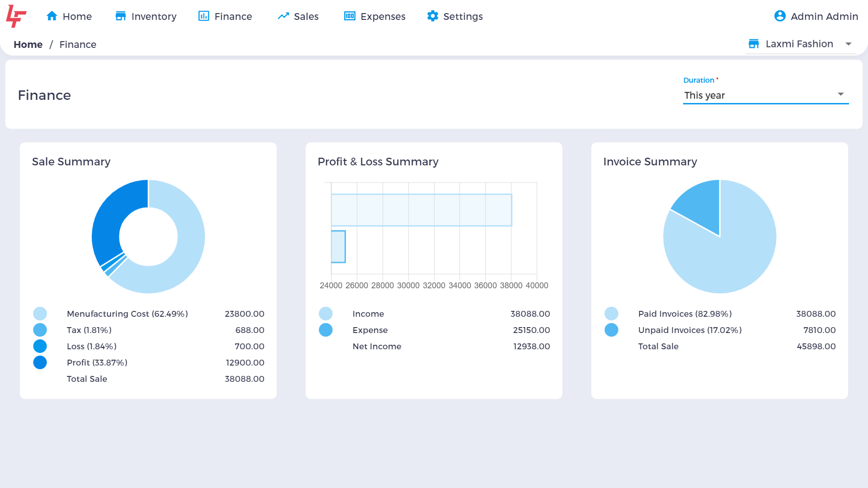The width and height of the screenshot is (868, 488).
Task: Click the Unpaid Invoices (17.02%) label
Action: coord(690,330)
